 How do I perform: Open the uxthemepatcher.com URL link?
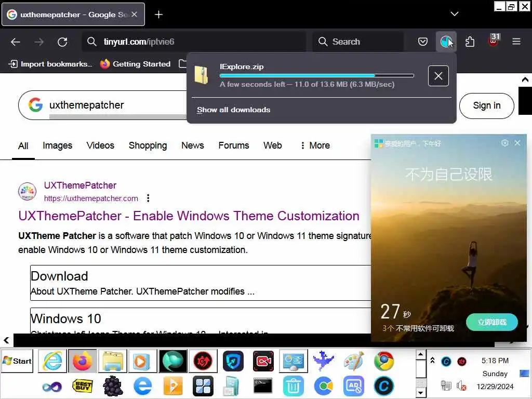click(91, 198)
